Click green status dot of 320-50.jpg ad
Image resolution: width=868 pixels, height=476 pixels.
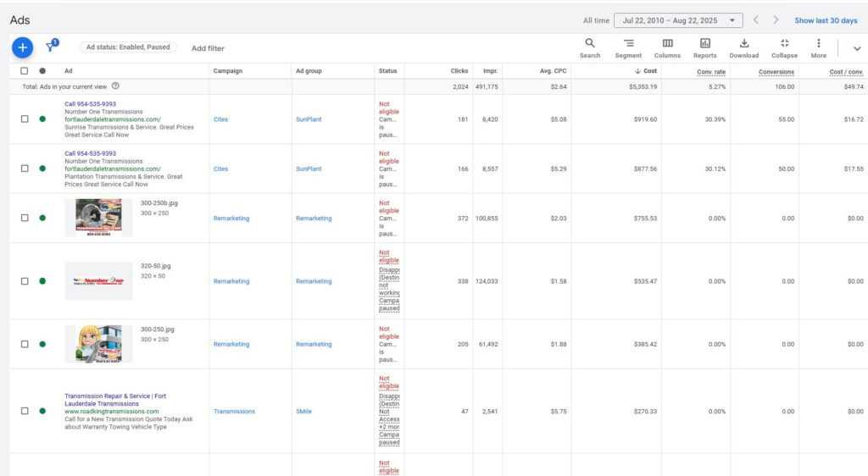(x=42, y=281)
